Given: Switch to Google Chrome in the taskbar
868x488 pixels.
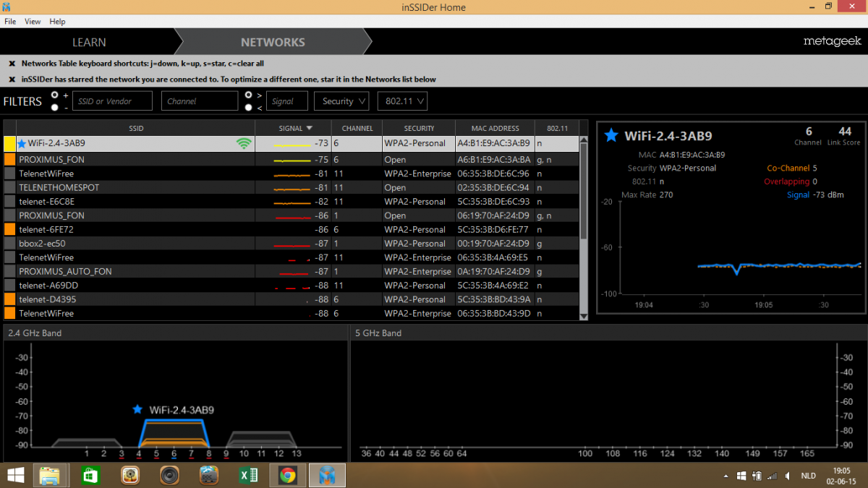Looking at the screenshot, I should click(287, 475).
